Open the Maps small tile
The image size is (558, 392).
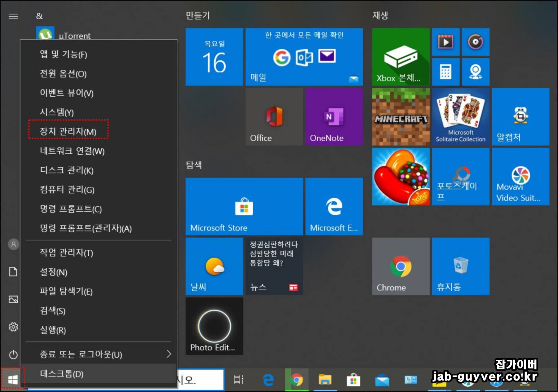click(x=476, y=72)
